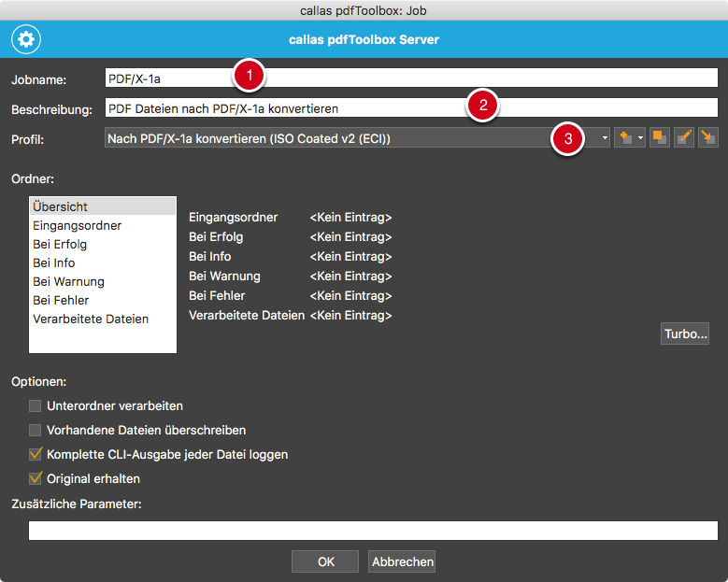Click the duplicate profile icon
728x582 pixels.
659,138
